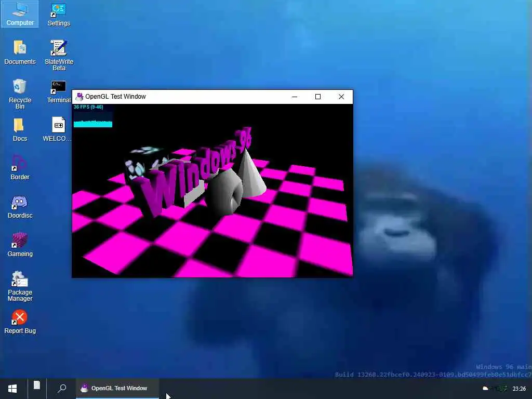Screen dimensions: 532x399
Task: Launch SlateWrite Beta from the desktop
Action: point(59,55)
